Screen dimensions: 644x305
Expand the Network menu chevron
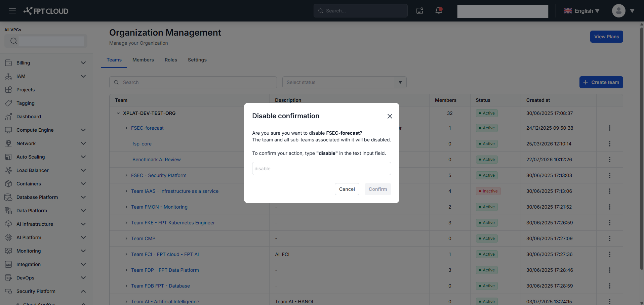pyautogui.click(x=83, y=143)
